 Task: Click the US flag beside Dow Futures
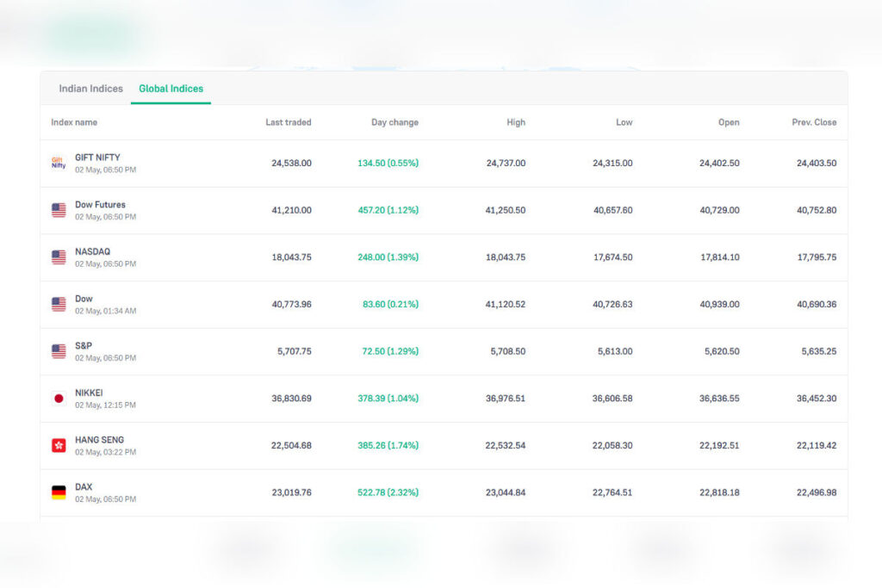point(59,210)
